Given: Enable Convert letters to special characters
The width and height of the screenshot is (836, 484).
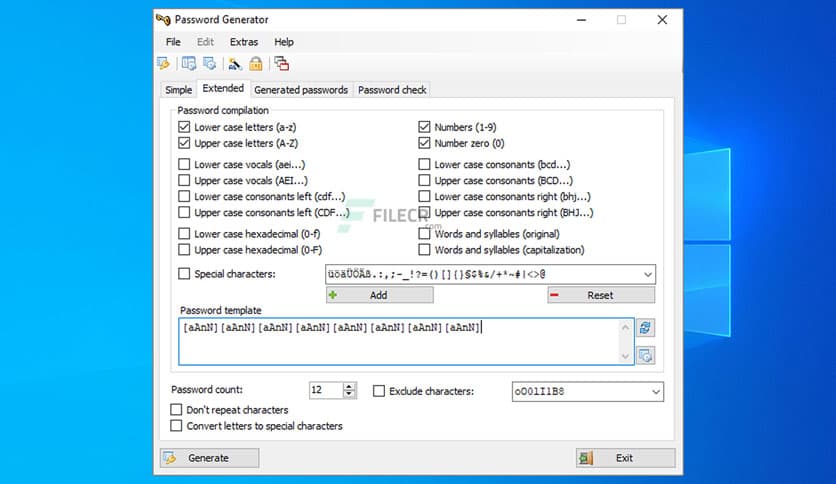Looking at the screenshot, I should (176, 425).
